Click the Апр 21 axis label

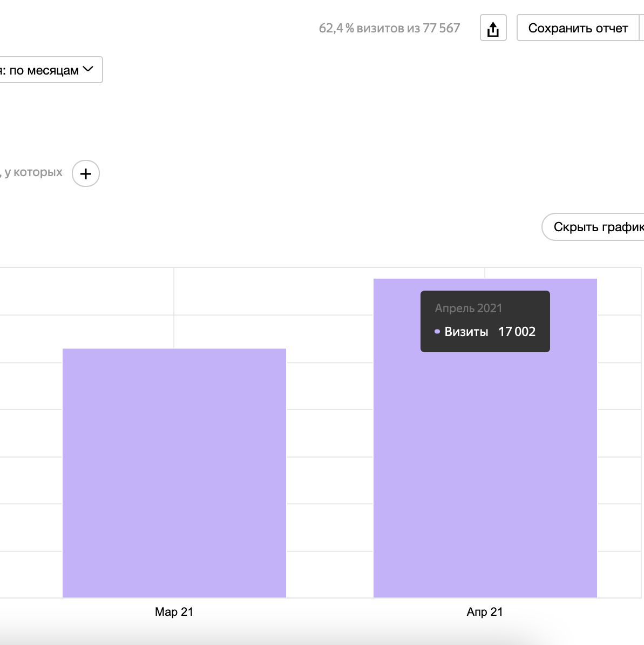tap(485, 612)
